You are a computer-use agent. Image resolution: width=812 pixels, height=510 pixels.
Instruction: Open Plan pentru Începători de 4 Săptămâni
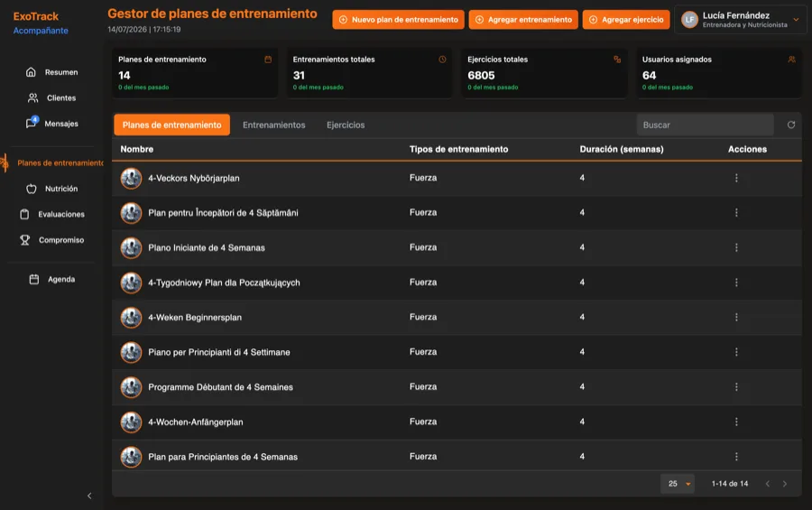[223, 213]
